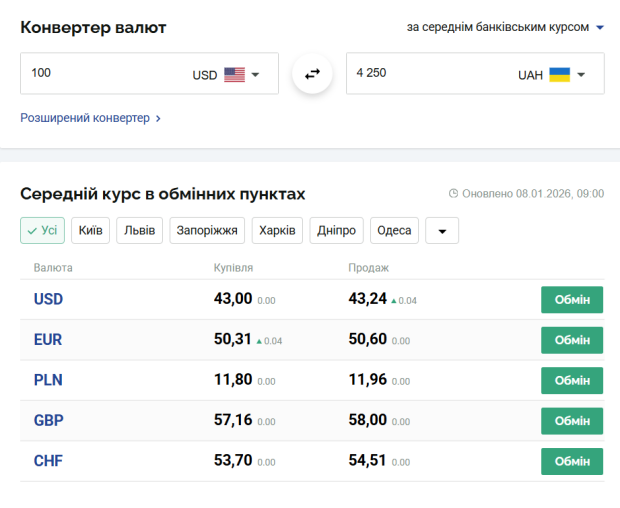The image size is (620, 508).
Task: Click the clock icon beside update time
Action: coord(453,193)
